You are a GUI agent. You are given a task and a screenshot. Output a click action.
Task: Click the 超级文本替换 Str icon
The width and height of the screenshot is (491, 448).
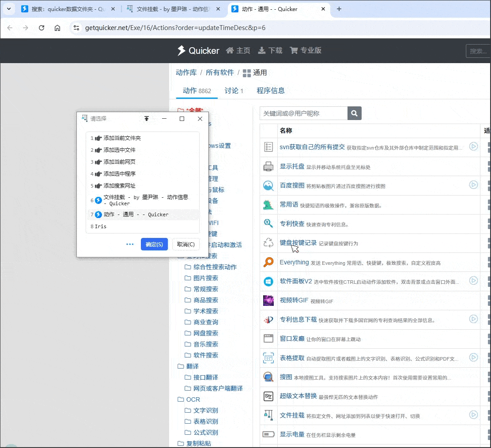tap(268, 396)
